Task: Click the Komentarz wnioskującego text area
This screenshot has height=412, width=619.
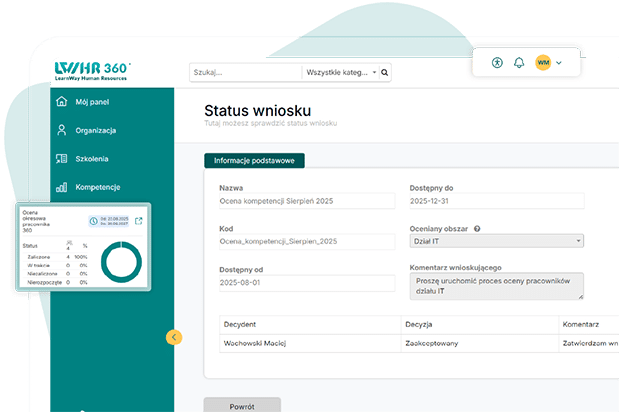Action: (496, 287)
